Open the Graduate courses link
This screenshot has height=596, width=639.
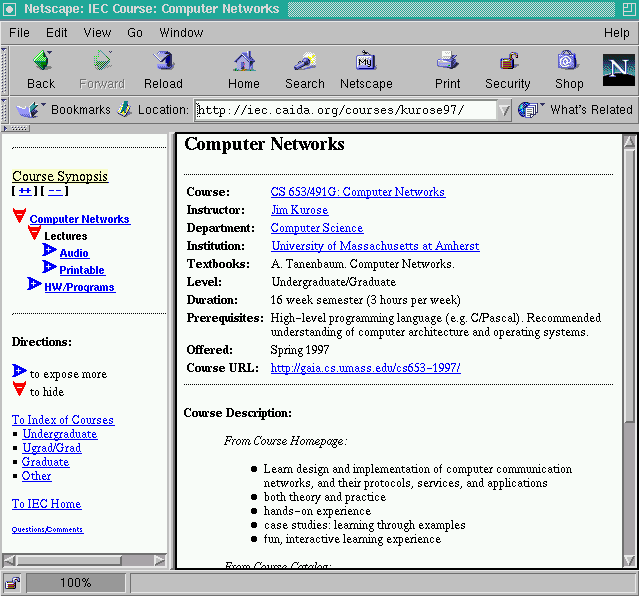coord(45,462)
